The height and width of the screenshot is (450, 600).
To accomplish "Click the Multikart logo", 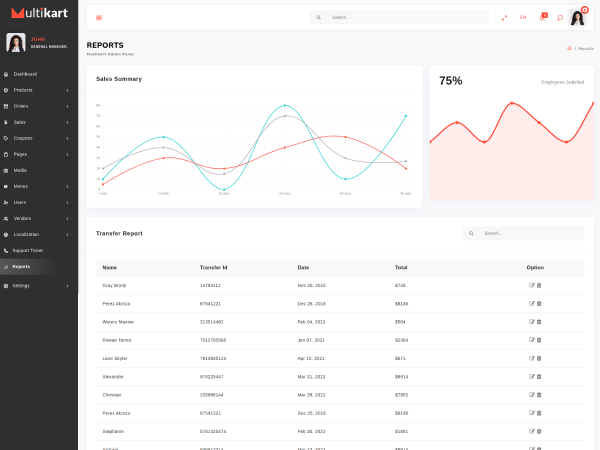I will 39,13.
